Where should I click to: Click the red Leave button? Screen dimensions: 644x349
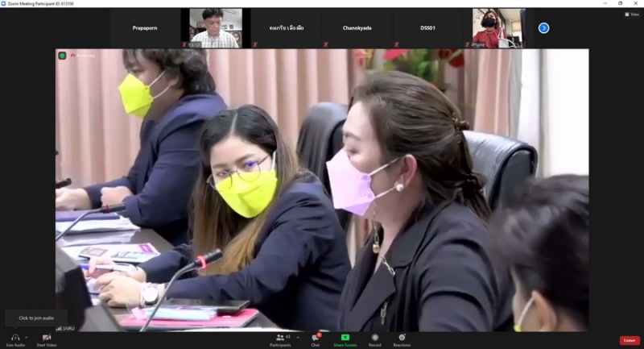[630, 340]
